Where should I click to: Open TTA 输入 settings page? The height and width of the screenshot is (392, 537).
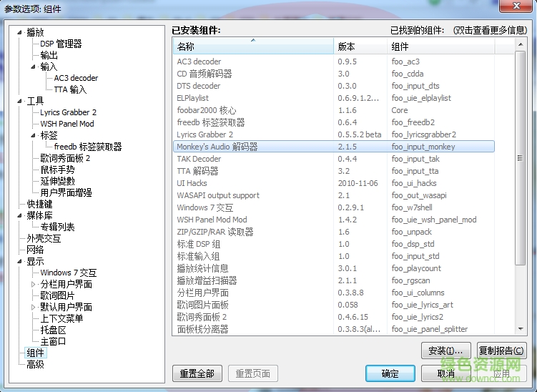(x=70, y=89)
